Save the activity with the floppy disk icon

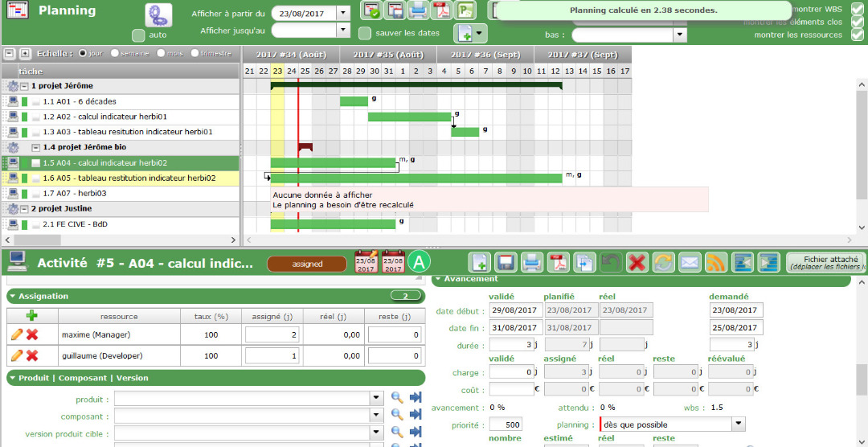(x=506, y=263)
